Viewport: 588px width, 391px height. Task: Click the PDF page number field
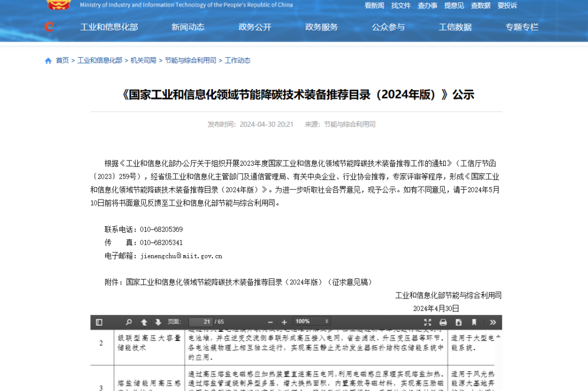click(200, 322)
